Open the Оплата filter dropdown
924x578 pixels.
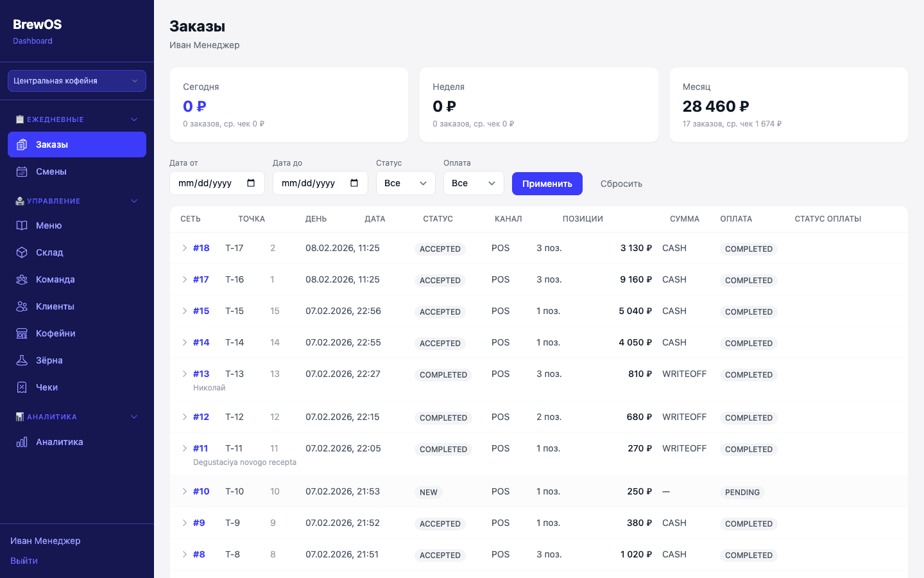pyautogui.click(x=474, y=183)
